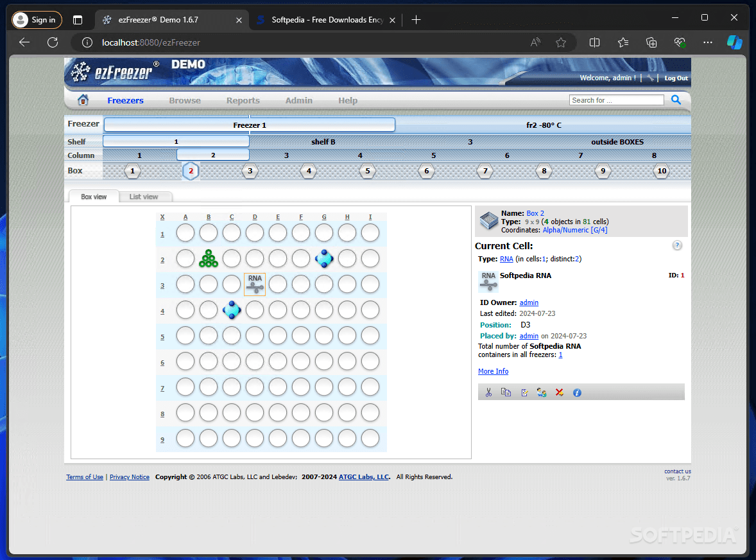Click the Search for input field

(617, 100)
